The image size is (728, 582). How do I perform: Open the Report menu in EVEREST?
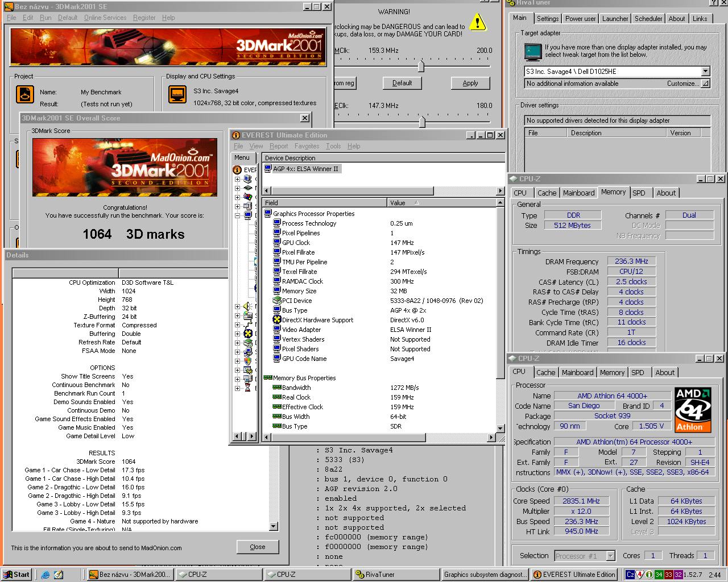point(279,146)
